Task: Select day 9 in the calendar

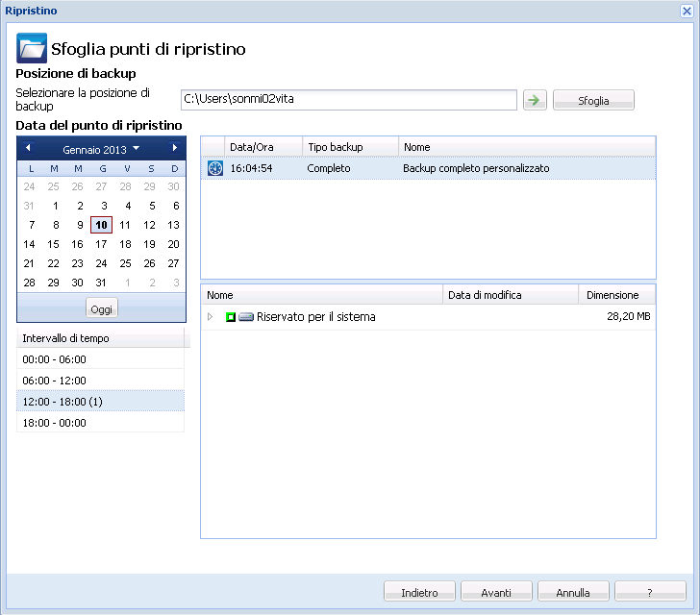Action: [x=80, y=225]
